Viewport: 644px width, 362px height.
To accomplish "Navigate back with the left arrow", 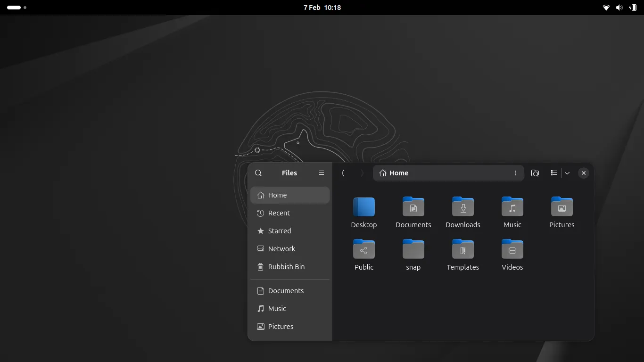I will coord(343,173).
